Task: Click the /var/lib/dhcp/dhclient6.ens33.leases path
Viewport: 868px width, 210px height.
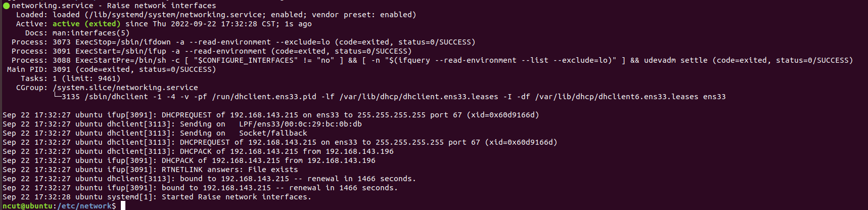Action: coord(617,97)
